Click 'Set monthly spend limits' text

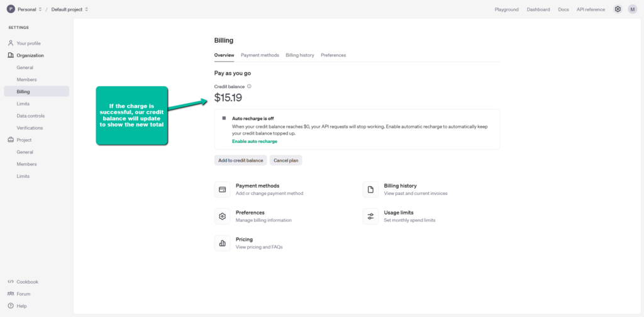coord(409,220)
